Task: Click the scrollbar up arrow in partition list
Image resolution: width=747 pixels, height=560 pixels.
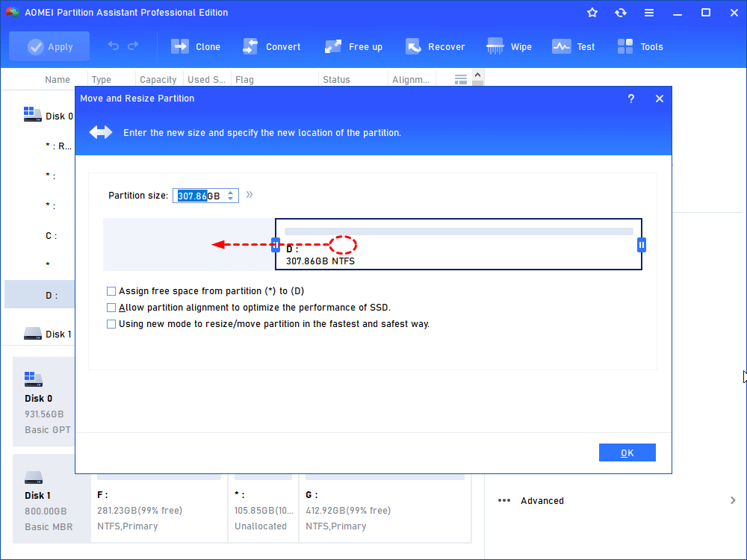Action: [478, 75]
